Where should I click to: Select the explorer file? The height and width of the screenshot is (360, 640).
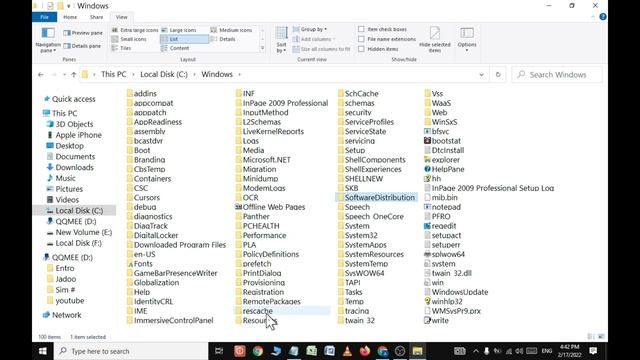coord(442,160)
